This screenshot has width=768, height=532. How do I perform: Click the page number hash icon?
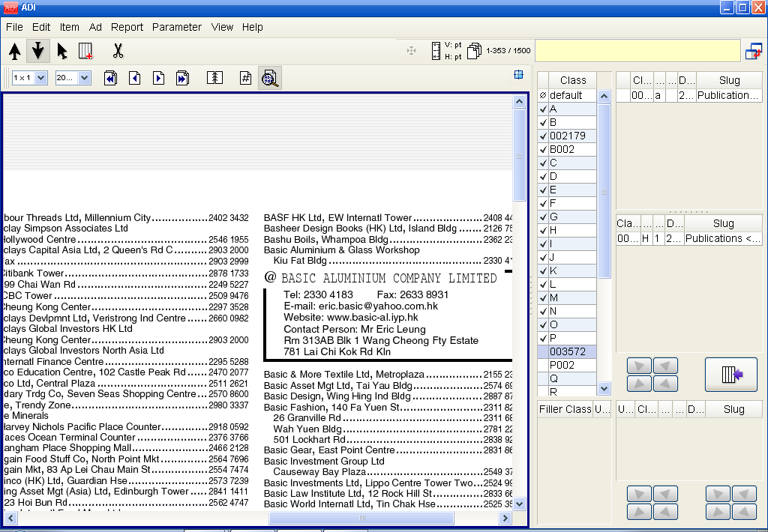pyautogui.click(x=245, y=78)
